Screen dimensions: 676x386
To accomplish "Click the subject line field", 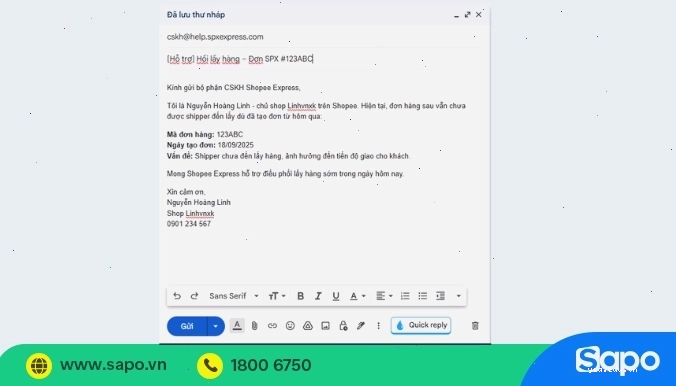I will [x=323, y=59].
